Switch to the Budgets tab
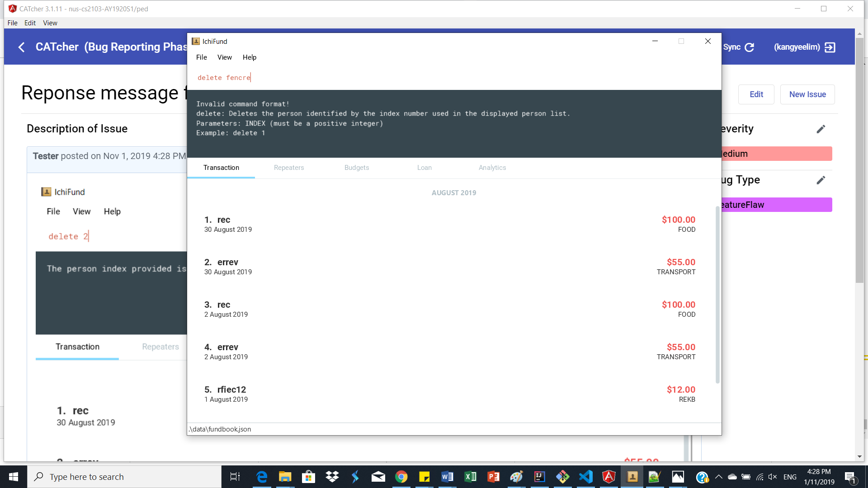 357,168
